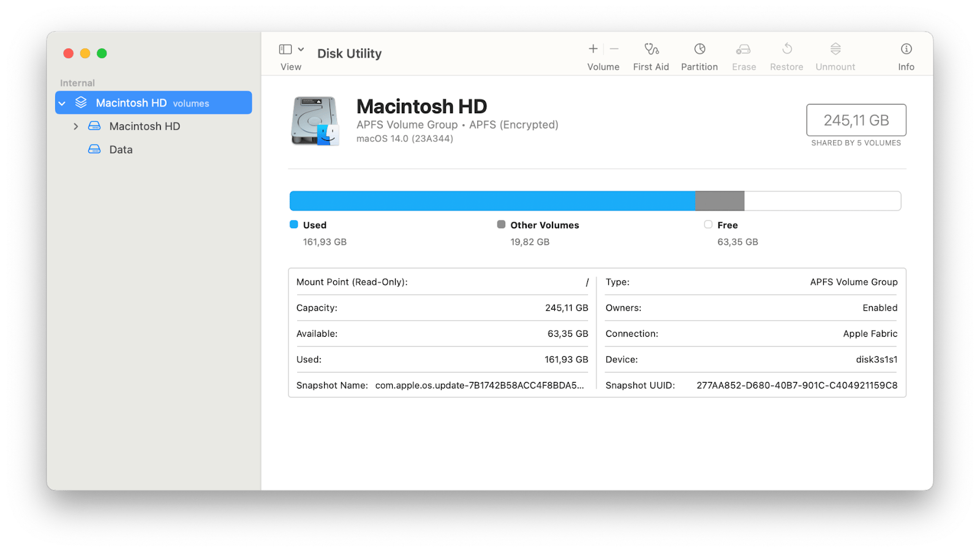Click the Data volume drive icon

pos(94,149)
